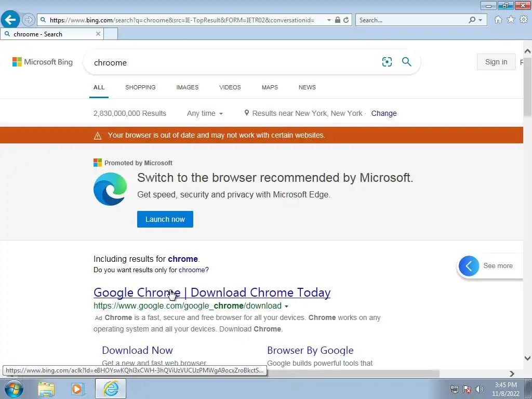
Task: Switch to the IMAGES tab
Action: pyautogui.click(x=187, y=87)
